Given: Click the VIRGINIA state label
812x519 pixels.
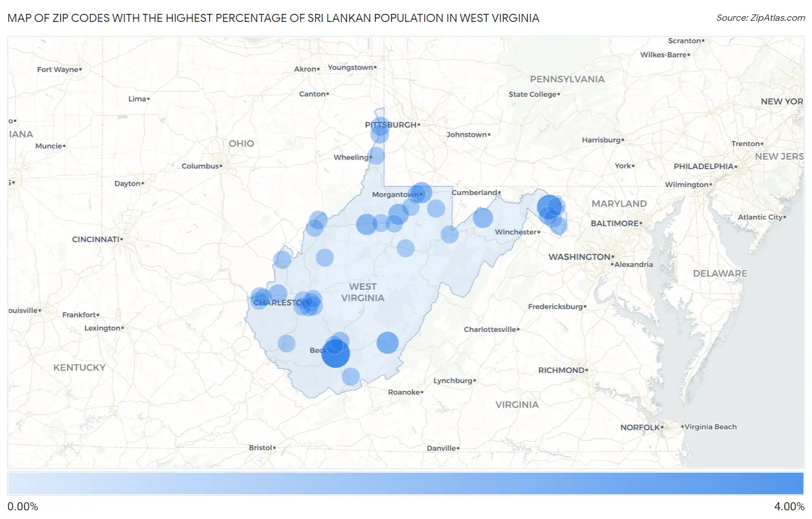Looking at the screenshot, I should click(x=517, y=405).
